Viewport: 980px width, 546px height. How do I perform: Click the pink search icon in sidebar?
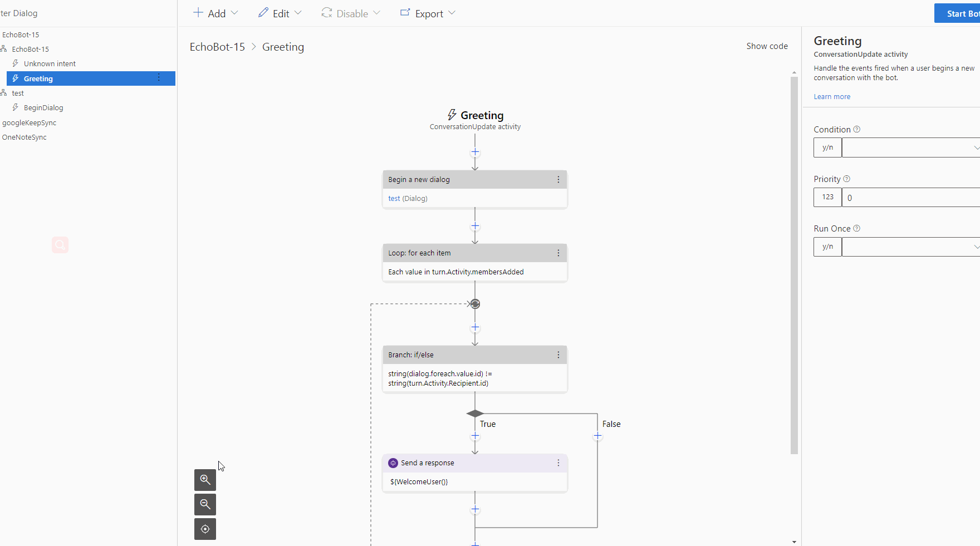(x=60, y=245)
